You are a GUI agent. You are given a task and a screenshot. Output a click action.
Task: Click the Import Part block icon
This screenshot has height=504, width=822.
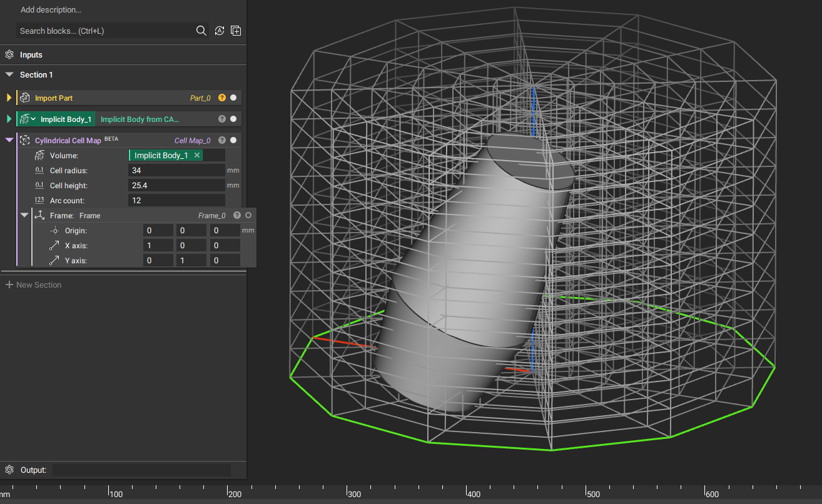(24, 98)
